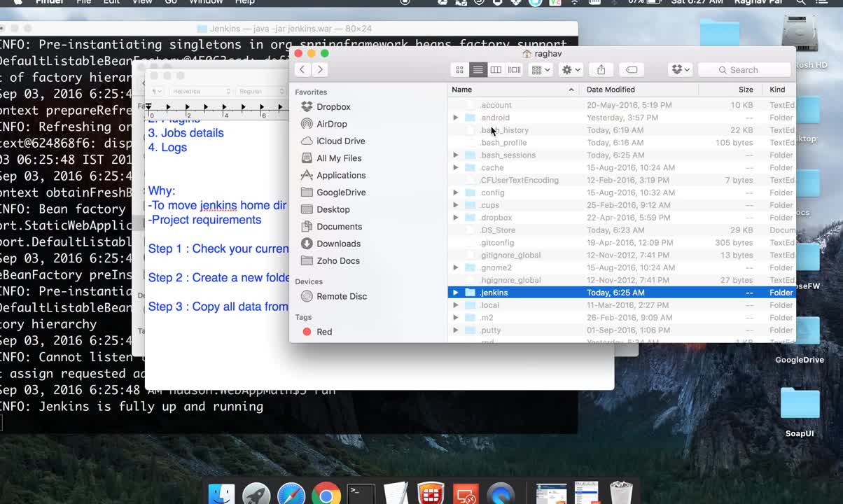Expand the .dropbox folder
This screenshot has height=504, width=843.
(x=456, y=218)
